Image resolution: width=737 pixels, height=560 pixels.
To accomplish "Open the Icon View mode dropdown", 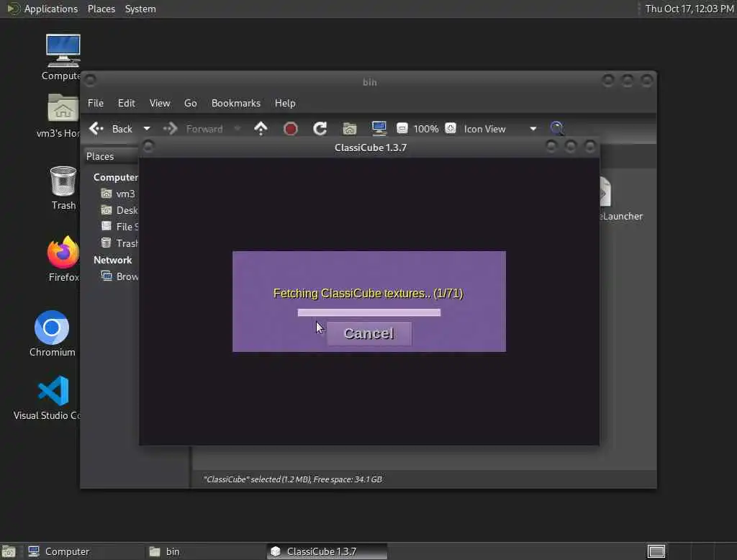I will point(500,129).
